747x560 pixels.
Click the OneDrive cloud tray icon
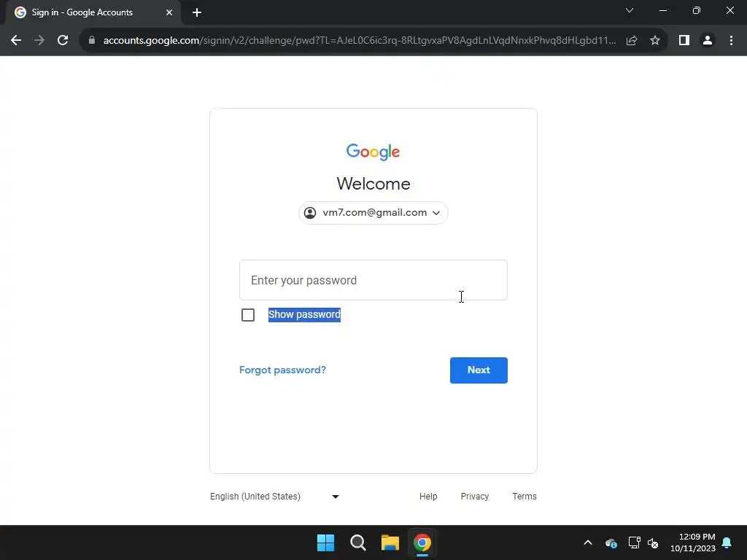click(611, 542)
